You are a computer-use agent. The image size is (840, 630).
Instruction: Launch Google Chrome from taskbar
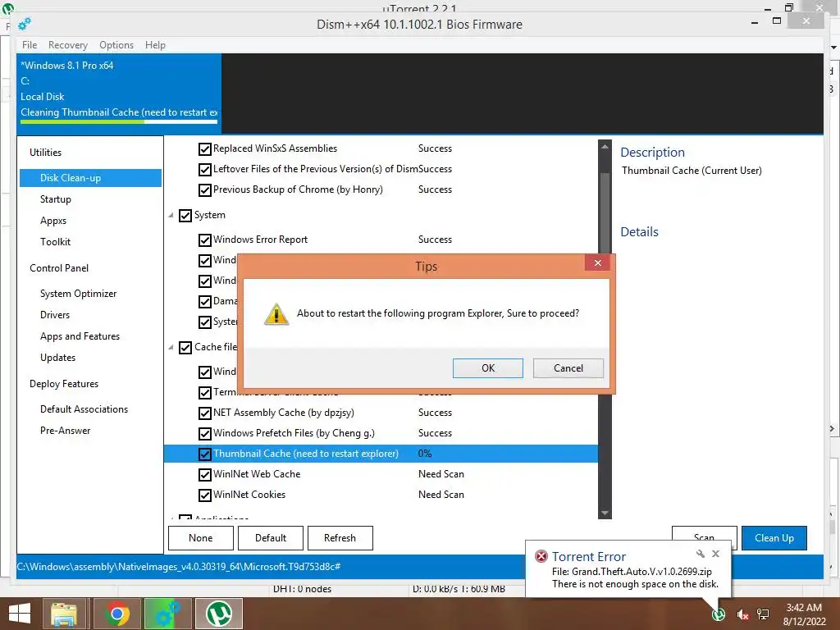coord(116,614)
